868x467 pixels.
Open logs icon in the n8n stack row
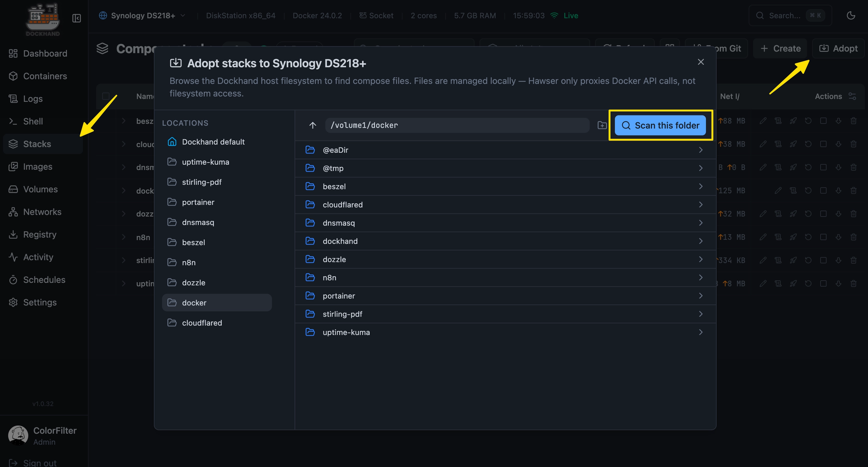pyautogui.click(x=778, y=237)
